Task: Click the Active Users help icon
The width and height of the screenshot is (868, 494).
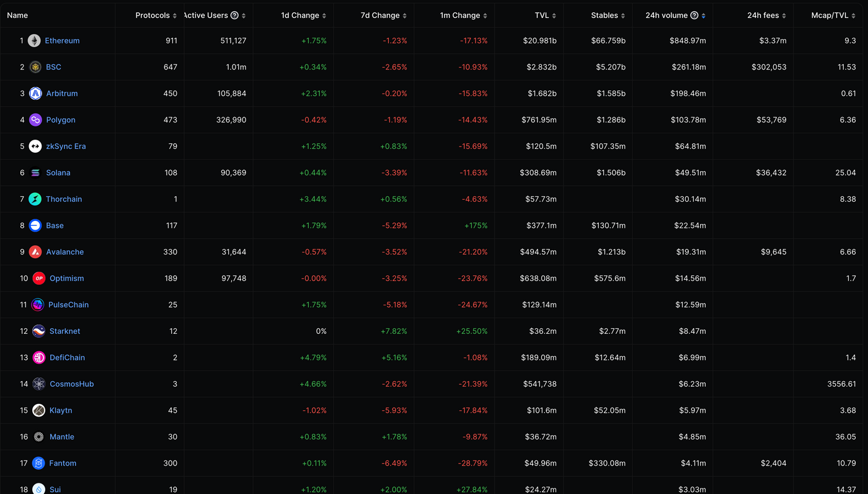Action: click(x=234, y=16)
